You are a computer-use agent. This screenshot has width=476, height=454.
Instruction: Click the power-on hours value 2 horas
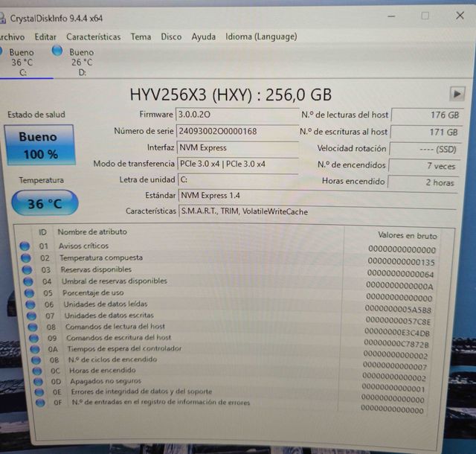point(423,182)
